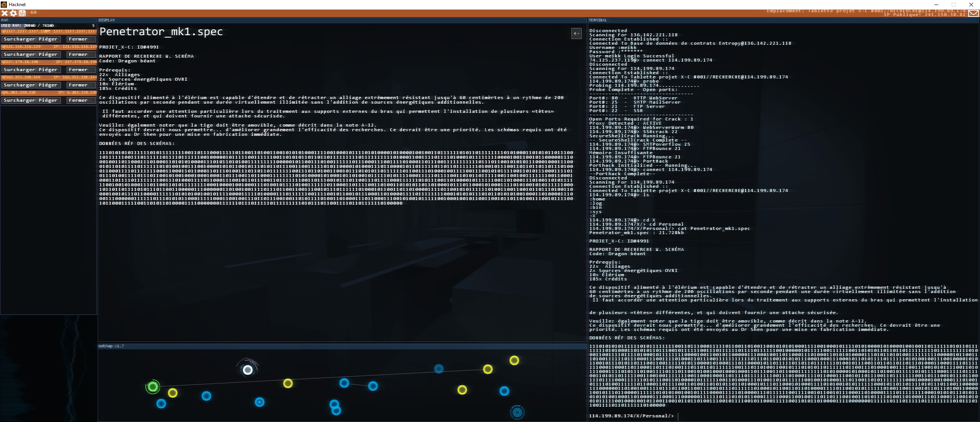
Task: Select the dark hollow blue node on netMap
Action: 439,369
